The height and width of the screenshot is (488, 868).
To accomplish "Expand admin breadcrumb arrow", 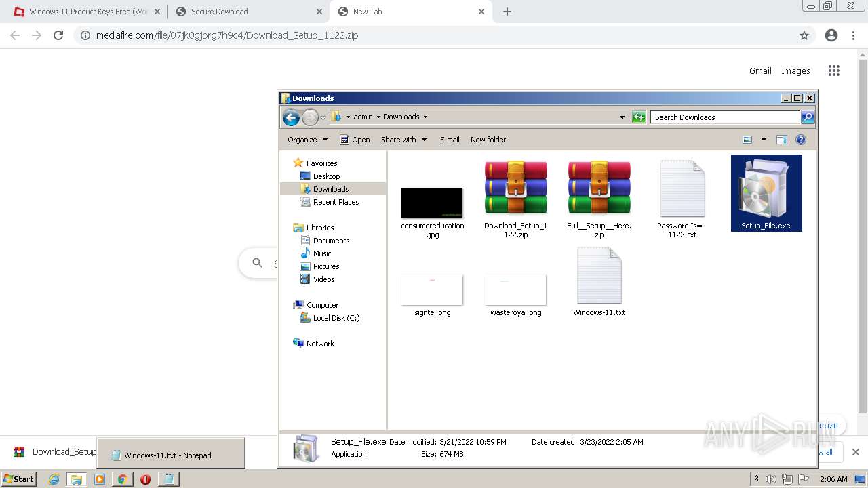I will click(378, 117).
